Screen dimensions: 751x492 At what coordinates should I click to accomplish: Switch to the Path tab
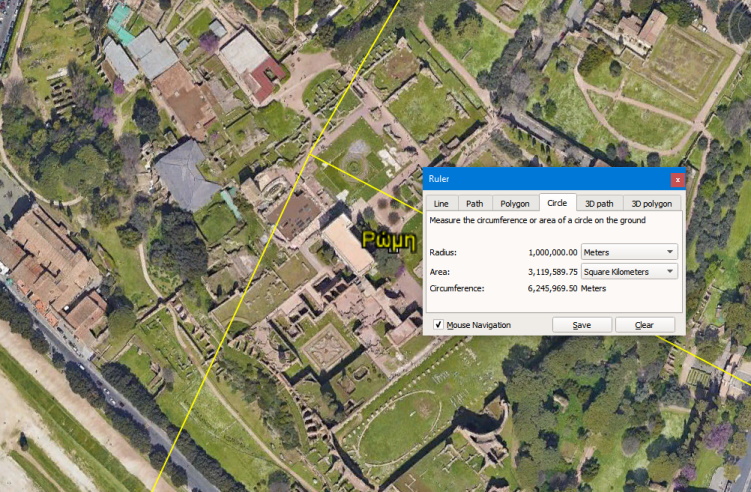pyautogui.click(x=475, y=204)
